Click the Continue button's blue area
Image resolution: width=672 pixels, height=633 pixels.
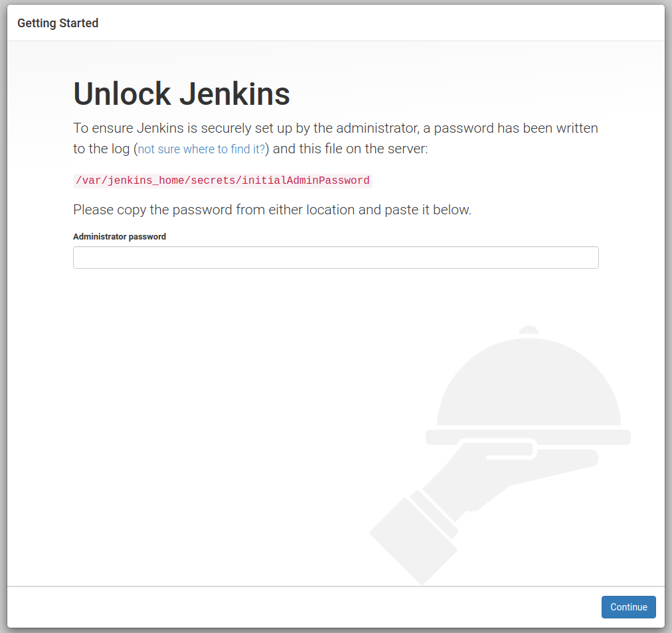628,606
